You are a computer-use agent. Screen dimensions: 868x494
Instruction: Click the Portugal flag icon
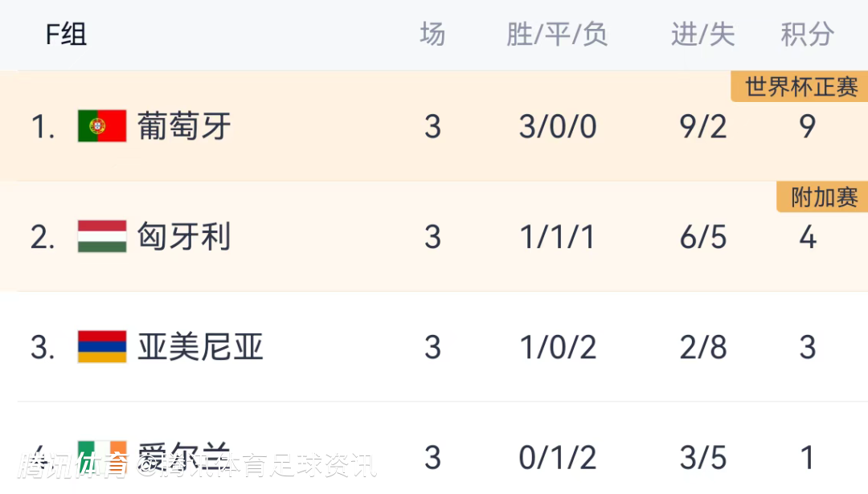(x=102, y=126)
